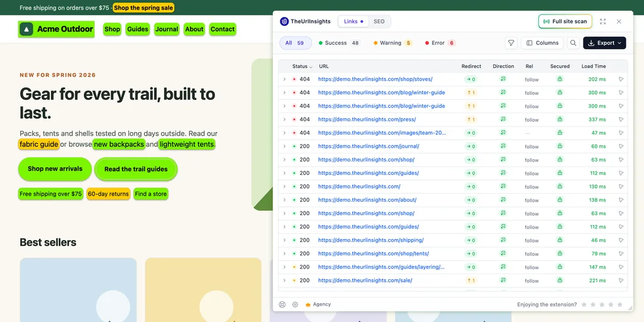Click the direction icon on the /about/ row
The height and width of the screenshot is (322, 644).
pos(502,199)
